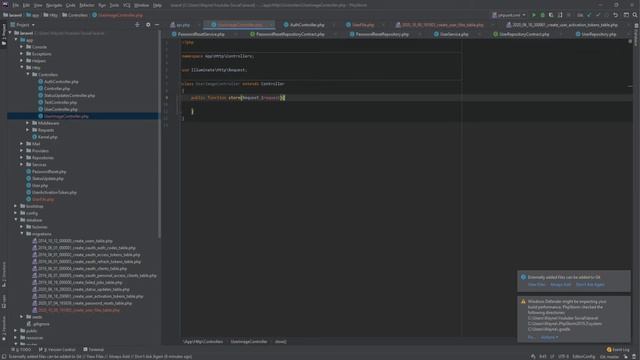Select .gitignore file in project tree
The height and width of the screenshot is (360, 640).
click(x=41, y=324)
